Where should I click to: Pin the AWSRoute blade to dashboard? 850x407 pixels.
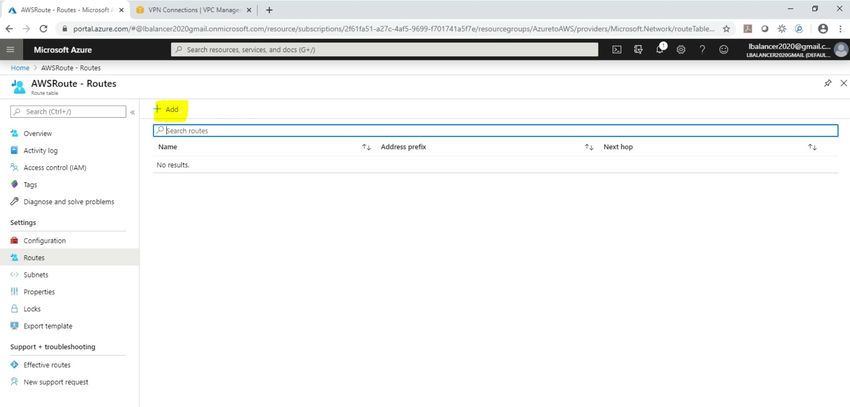pos(827,83)
